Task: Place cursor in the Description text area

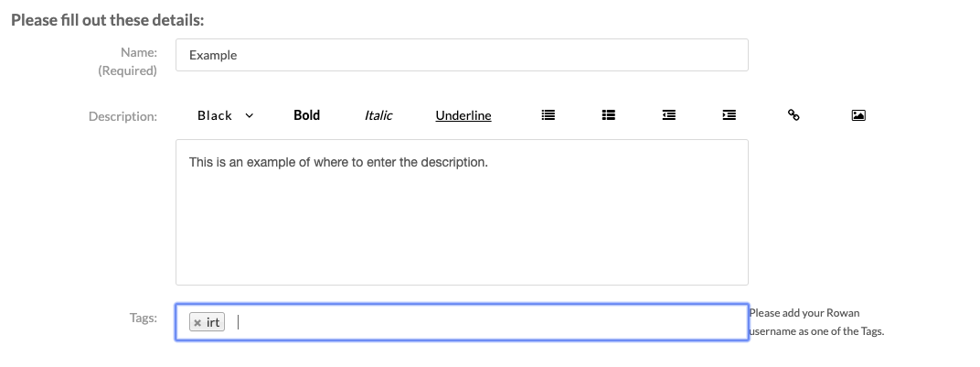Action: coord(462,212)
